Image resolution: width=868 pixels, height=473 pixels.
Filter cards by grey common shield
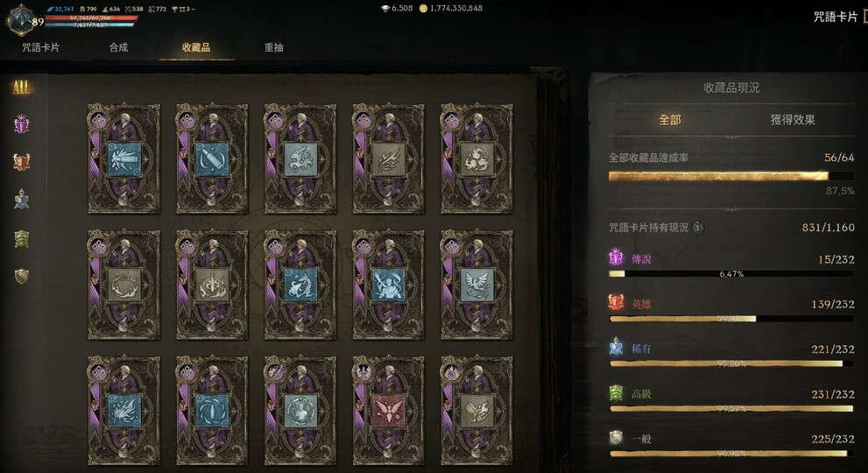tap(22, 276)
